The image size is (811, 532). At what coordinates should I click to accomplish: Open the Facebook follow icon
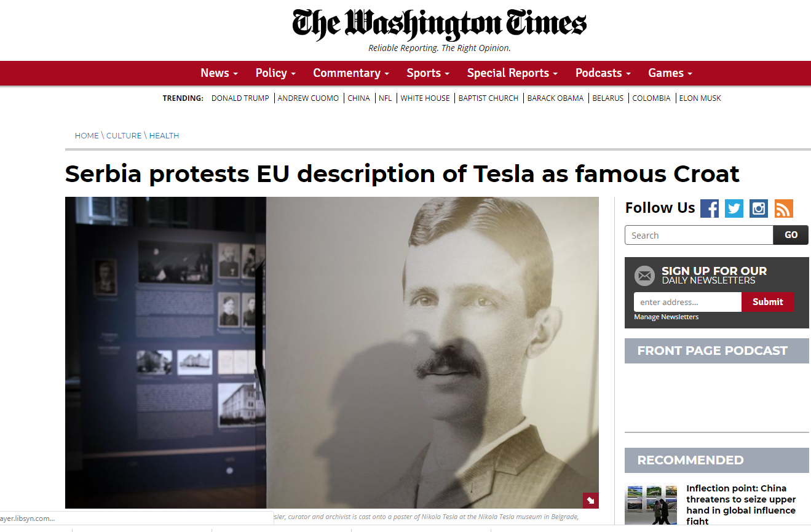(x=710, y=208)
